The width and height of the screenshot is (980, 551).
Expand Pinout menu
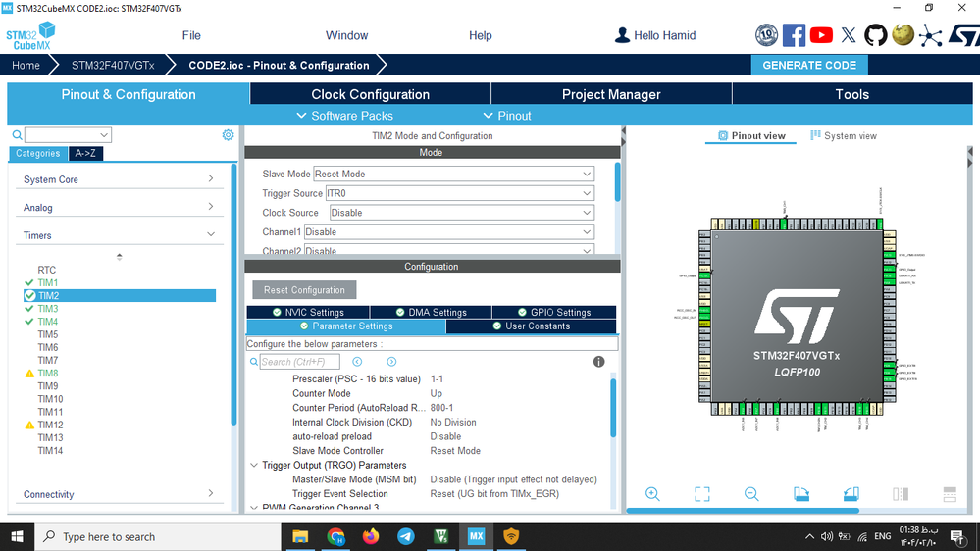[x=507, y=116]
